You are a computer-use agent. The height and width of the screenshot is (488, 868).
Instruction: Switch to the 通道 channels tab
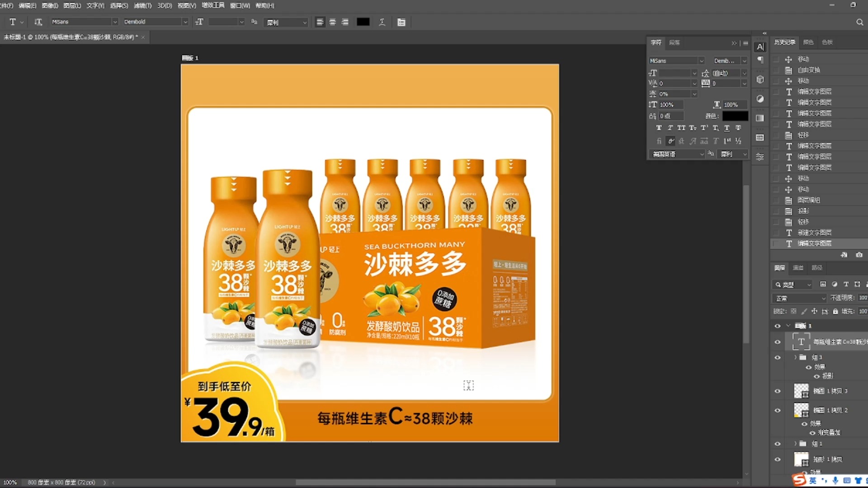click(x=798, y=268)
